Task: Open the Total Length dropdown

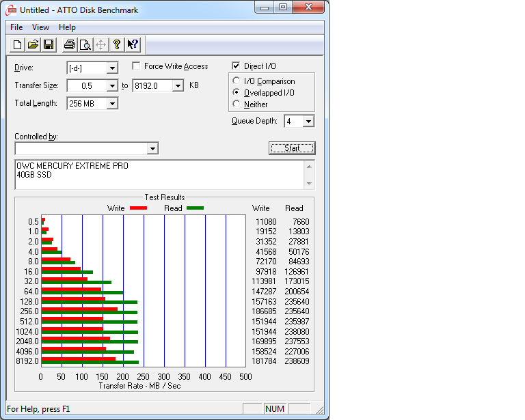Action: click(112, 104)
